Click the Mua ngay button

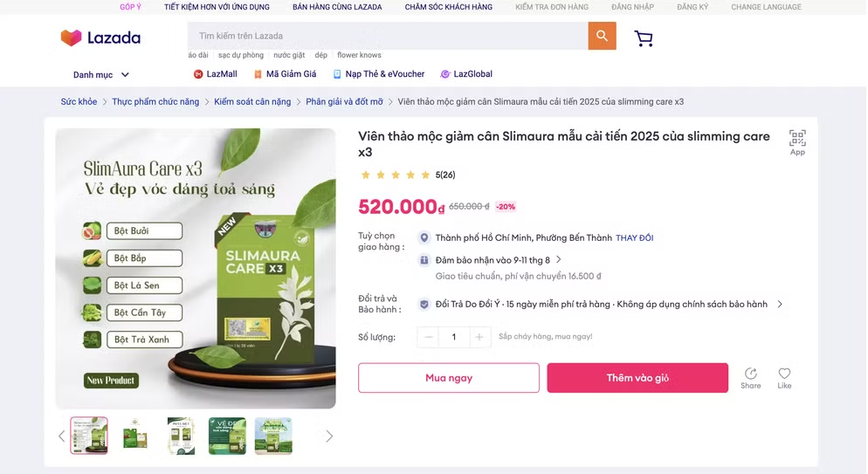tap(448, 378)
